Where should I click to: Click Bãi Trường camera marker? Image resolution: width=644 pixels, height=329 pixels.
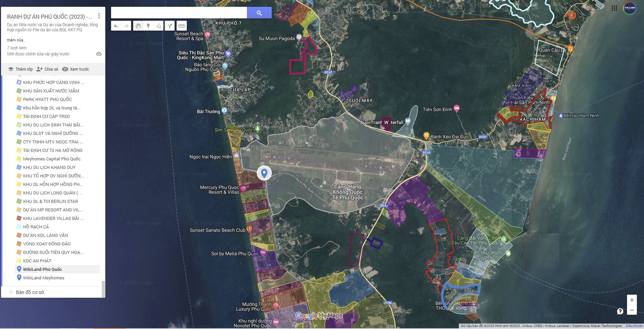click(224, 110)
